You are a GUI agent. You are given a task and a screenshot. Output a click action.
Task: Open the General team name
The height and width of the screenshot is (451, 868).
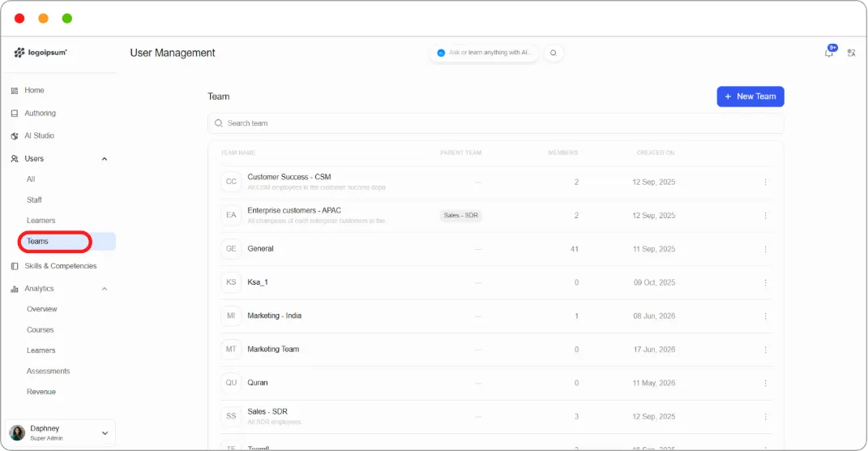[x=260, y=249]
